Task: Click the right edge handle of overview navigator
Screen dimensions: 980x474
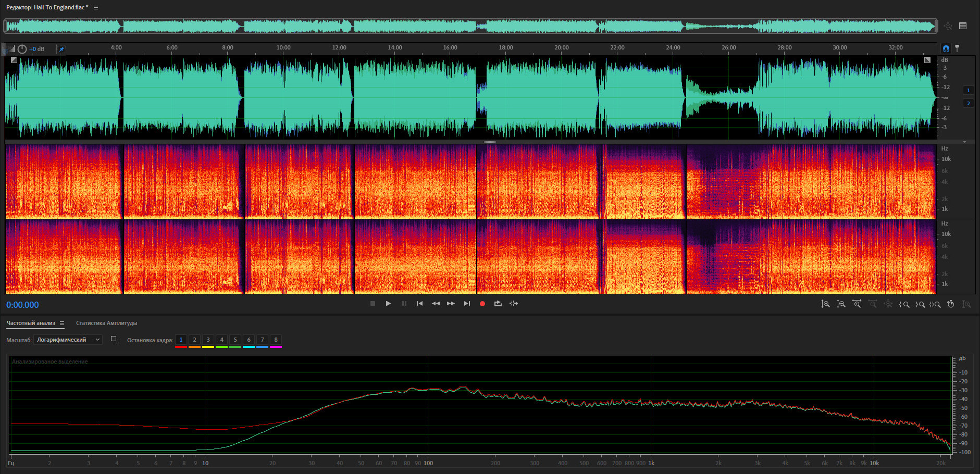Action: pyautogui.click(x=936, y=26)
